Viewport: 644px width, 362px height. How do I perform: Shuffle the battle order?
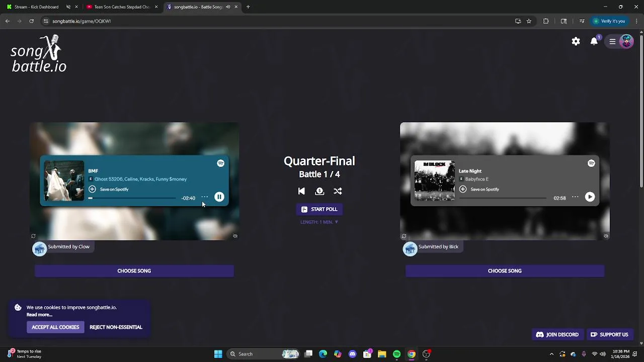338,191
